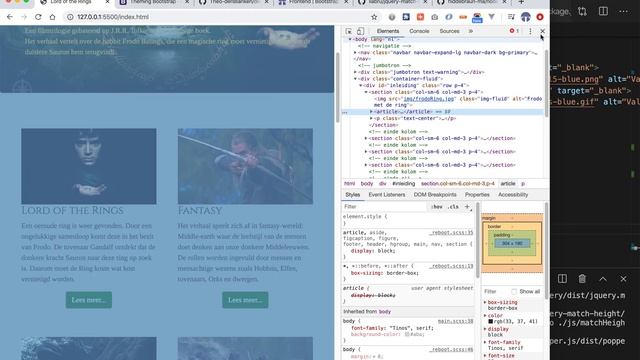Expand the font-family computed property
The height and width of the screenshot is (360, 640).
485,342
